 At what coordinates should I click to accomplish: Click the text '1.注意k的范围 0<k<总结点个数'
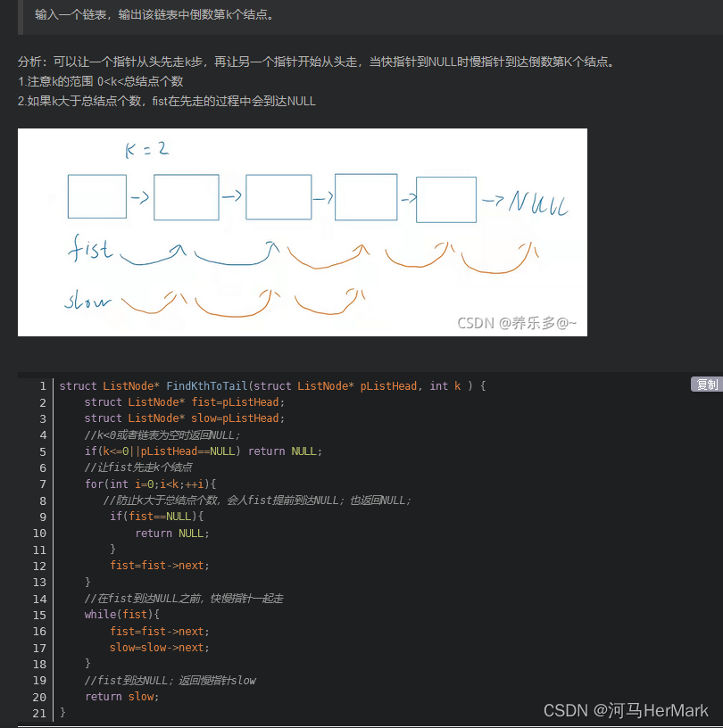coord(100,82)
